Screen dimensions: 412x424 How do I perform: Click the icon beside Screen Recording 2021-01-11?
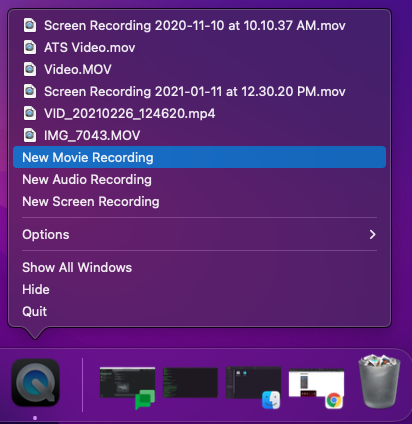pos(30,91)
